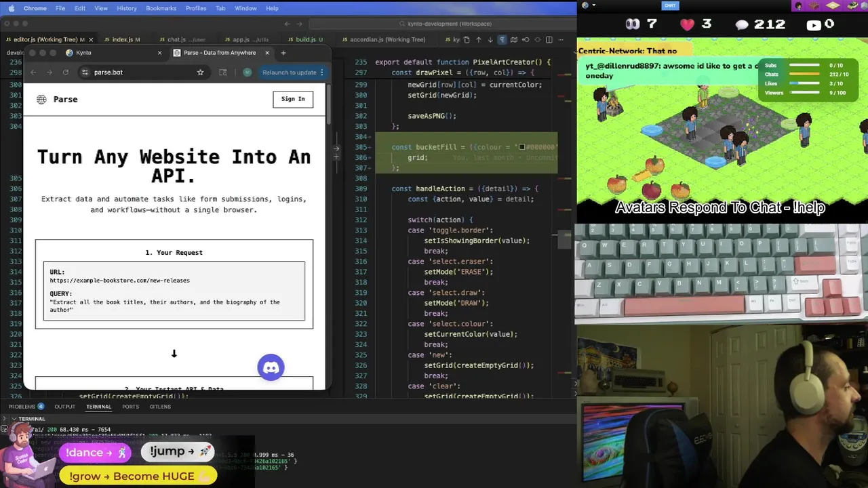Viewport: 868px width, 488px height.
Task: Close the Parse - Data from Anywhere tab
Action: pyautogui.click(x=267, y=52)
